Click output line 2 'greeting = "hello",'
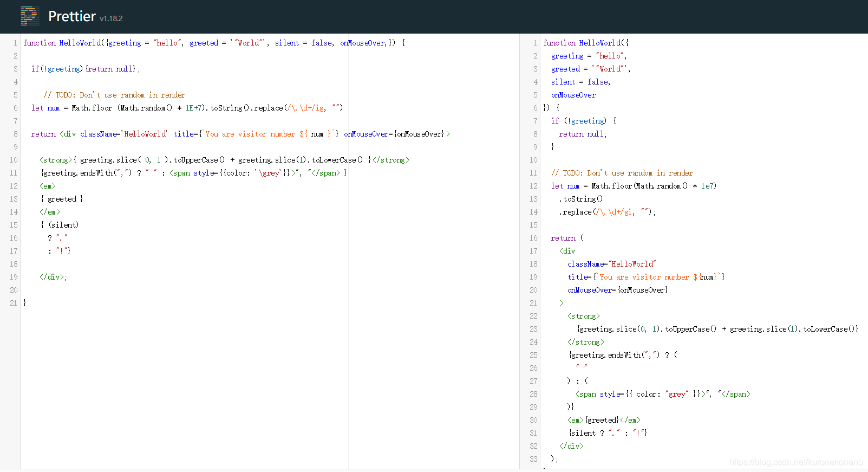 (x=589, y=56)
